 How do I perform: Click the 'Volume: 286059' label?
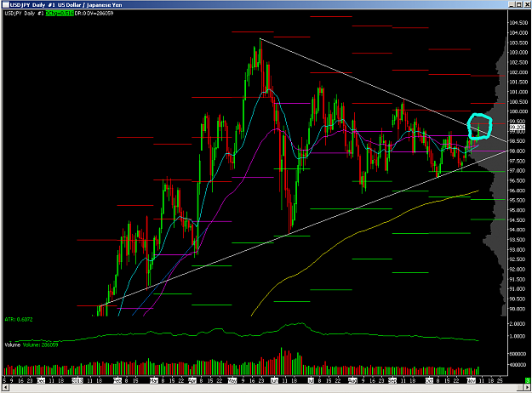[x=40, y=345]
